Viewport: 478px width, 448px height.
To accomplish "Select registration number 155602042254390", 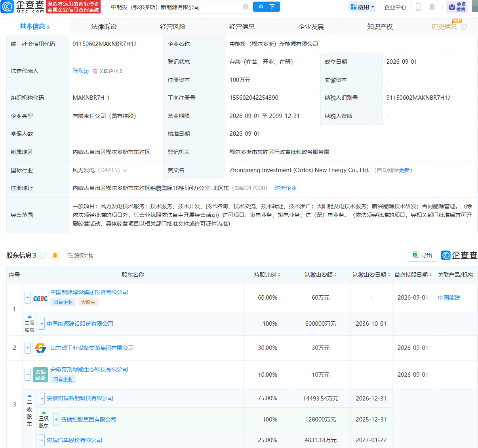I will [254, 98].
